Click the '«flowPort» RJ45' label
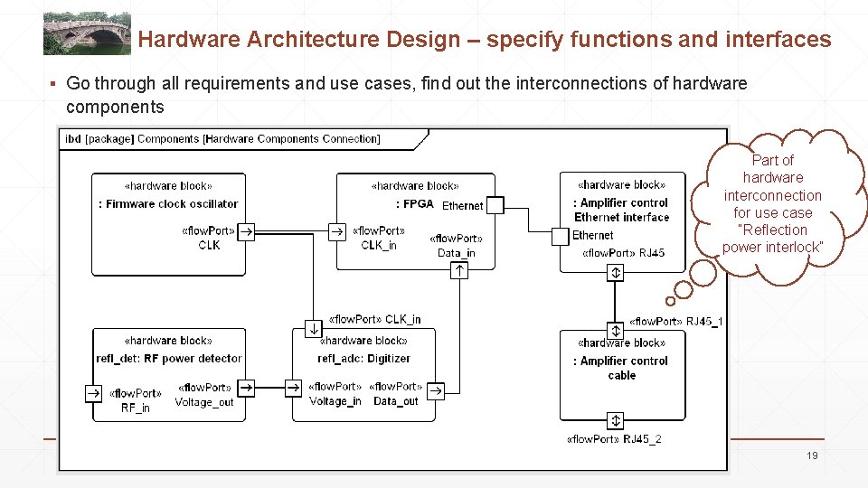 point(623,253)
